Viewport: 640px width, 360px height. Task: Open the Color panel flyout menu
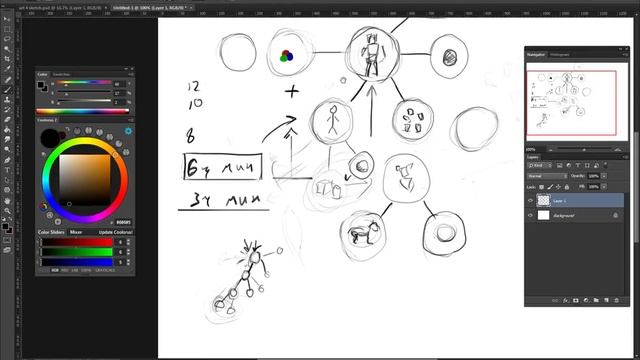click(131, 75)
